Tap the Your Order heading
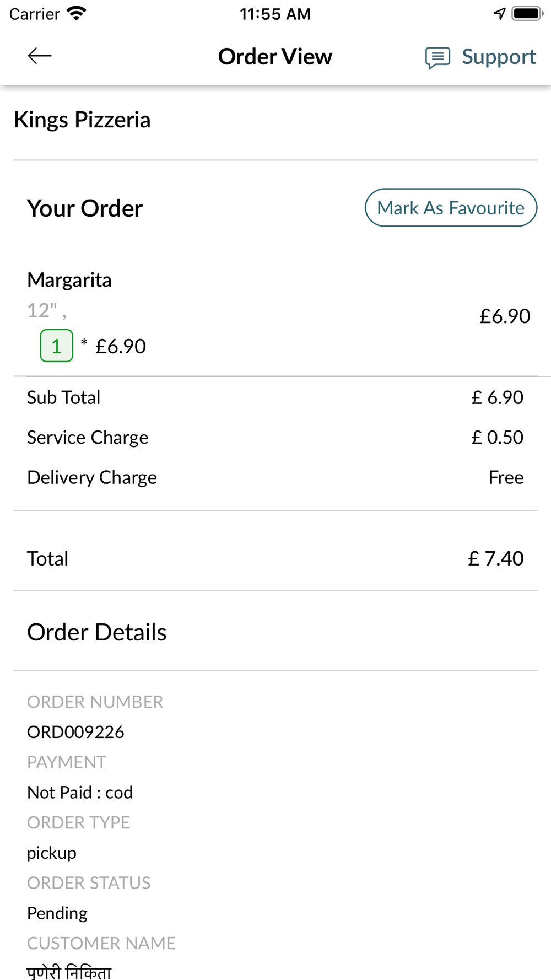 pos(85,208)
